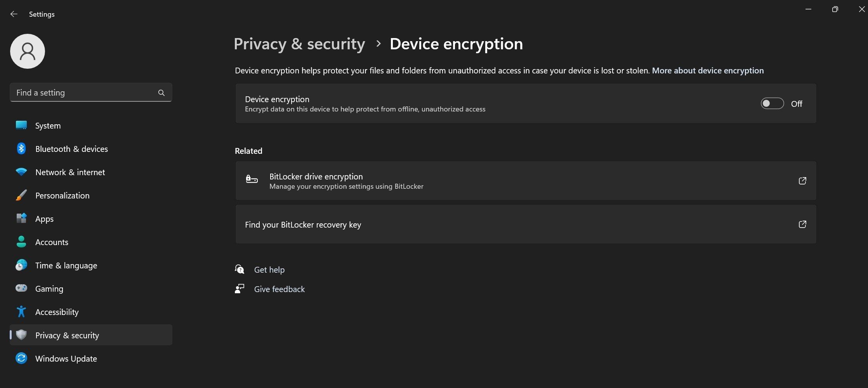The width and height of the screenshot is (868, 388).
Task: Toggle Device encryption on
Action: tap(772, 103)
